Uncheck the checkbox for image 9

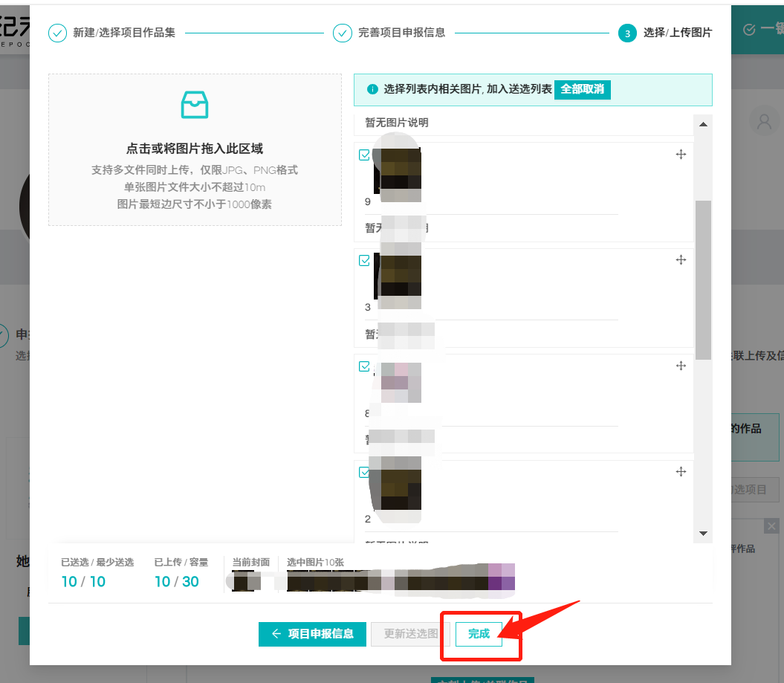(364, 155)
